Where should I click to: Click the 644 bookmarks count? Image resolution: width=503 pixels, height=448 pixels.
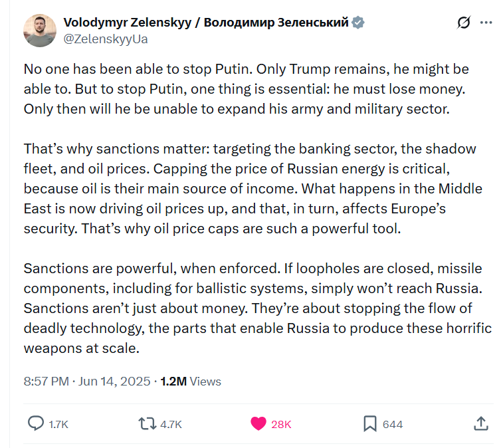tap(393, 424)
